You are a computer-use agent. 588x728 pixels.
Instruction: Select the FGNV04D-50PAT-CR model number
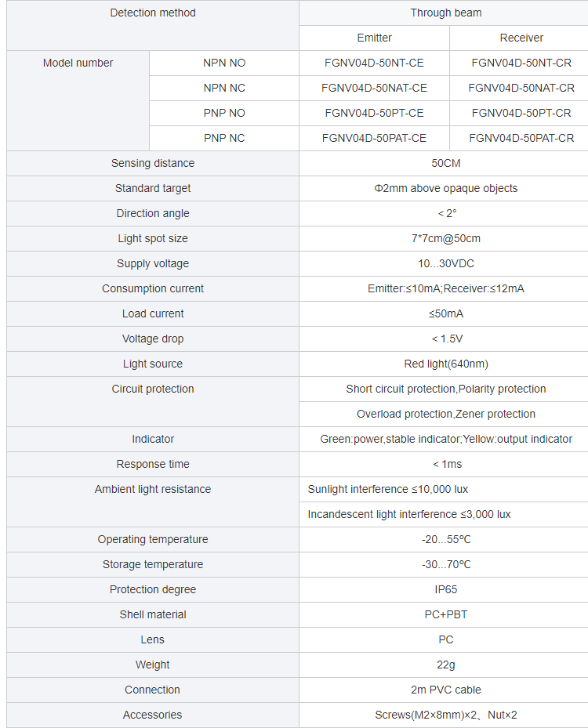[521, 138]
